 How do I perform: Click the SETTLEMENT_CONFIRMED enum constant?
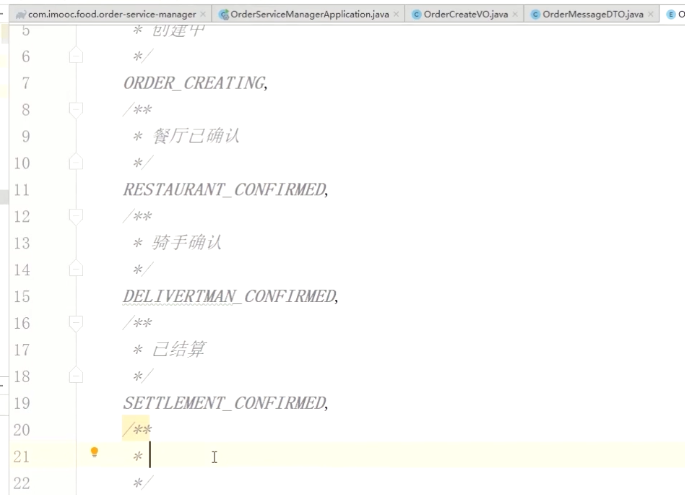click(225, 403)
